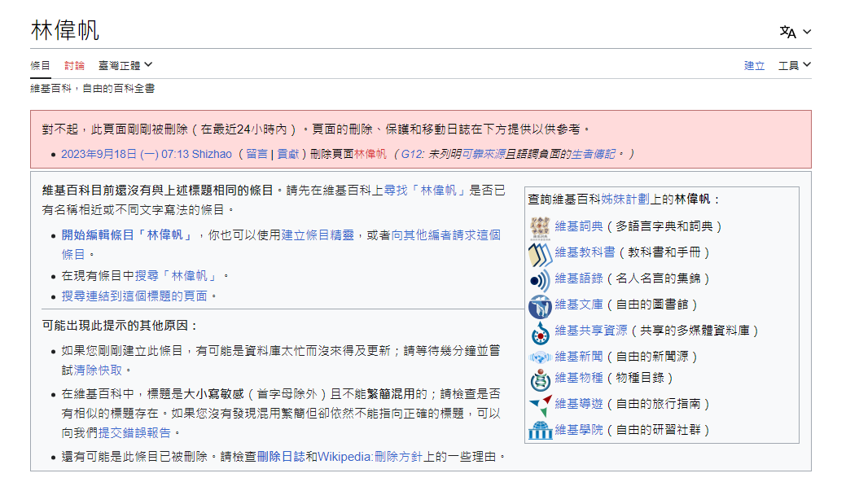This screenshot has height=504, width=859.
Task: Open the G12 deletion reason link
Action: [413, 154]
